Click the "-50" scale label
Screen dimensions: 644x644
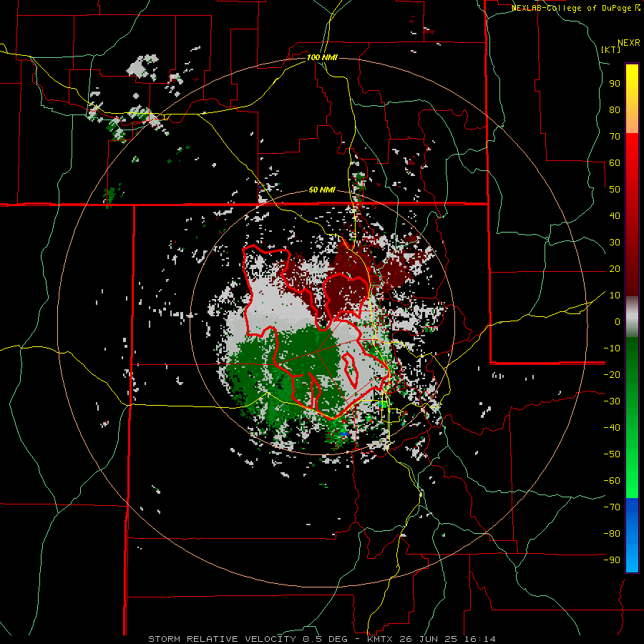pos(612,454)
